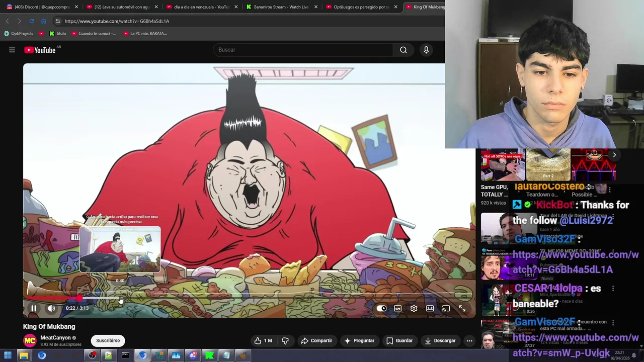Screen dimensions: 644x362
Task: Save the video with Guardar
Action: tap(399, 340)
